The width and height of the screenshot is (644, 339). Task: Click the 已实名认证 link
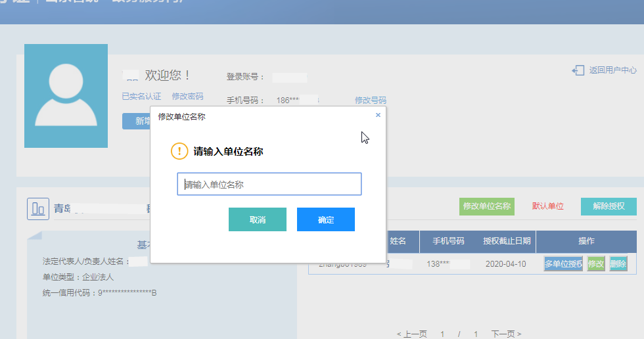[x=141, y=97]
